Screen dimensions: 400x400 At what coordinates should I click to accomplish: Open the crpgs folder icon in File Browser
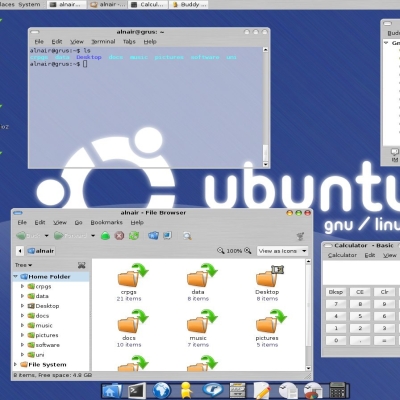point(133,275)
